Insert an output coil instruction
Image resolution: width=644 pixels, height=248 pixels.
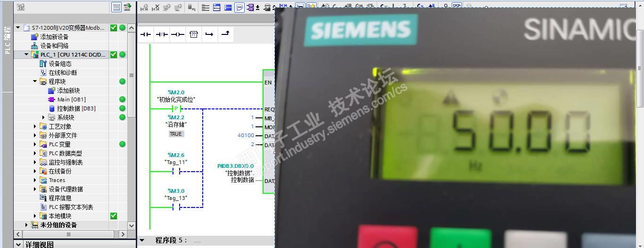click(178, 34)
